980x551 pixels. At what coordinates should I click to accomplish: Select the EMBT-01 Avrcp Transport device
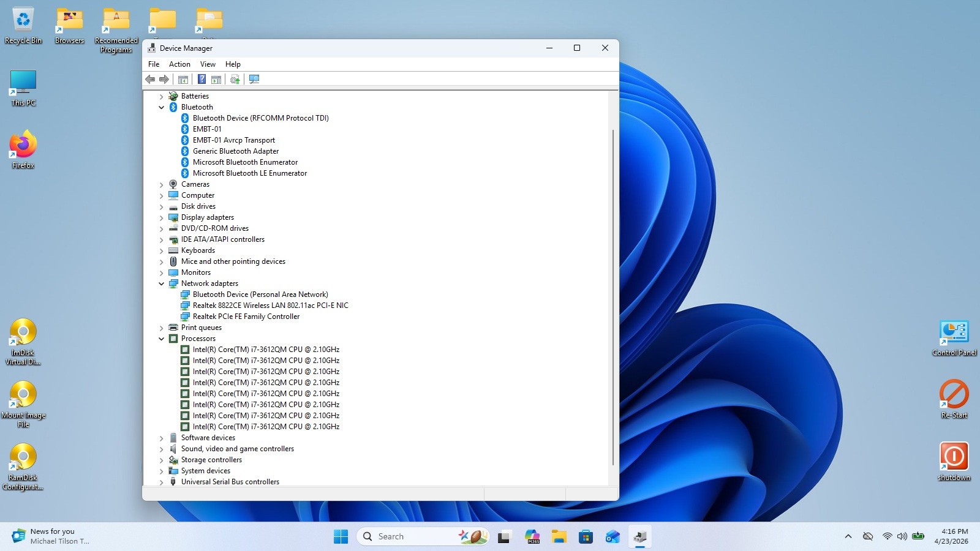coord(234,140)
